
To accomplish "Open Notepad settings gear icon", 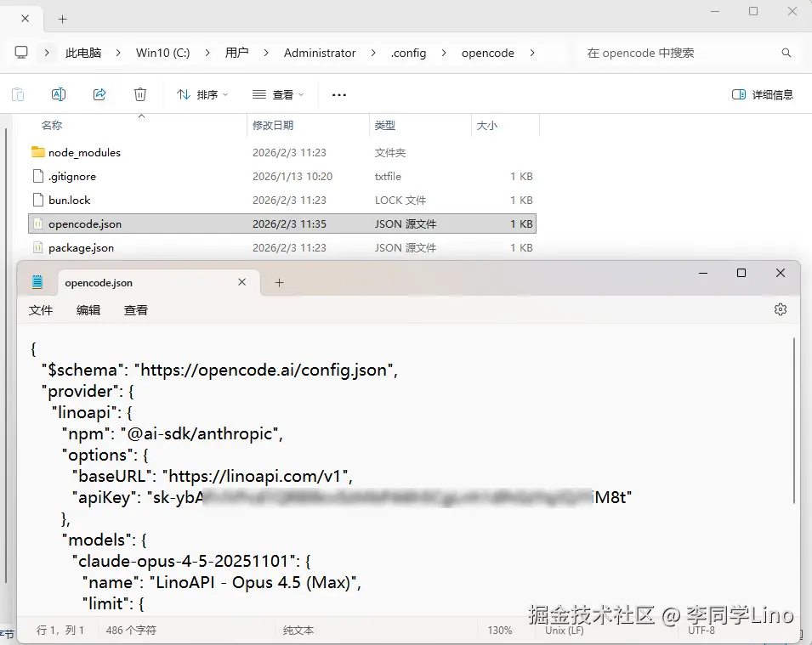I will [781, 309].
